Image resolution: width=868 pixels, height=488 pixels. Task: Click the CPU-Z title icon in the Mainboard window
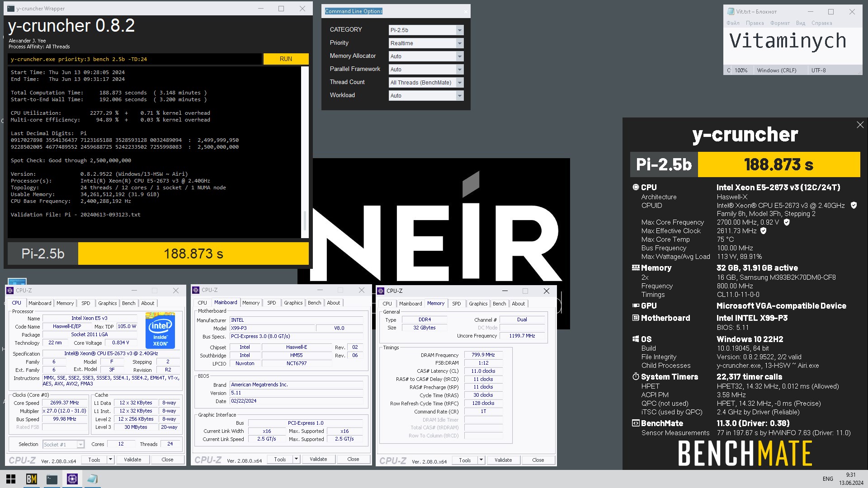click(x=196, y=290)
